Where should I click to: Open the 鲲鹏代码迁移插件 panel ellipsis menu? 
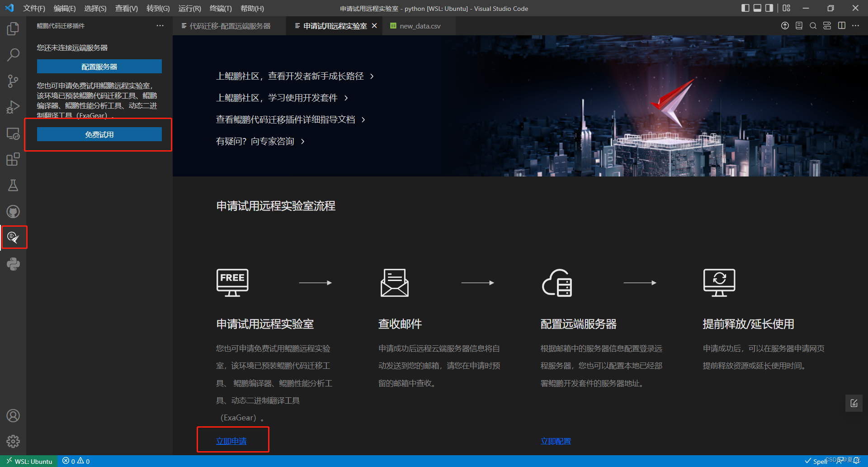(160, 26)
